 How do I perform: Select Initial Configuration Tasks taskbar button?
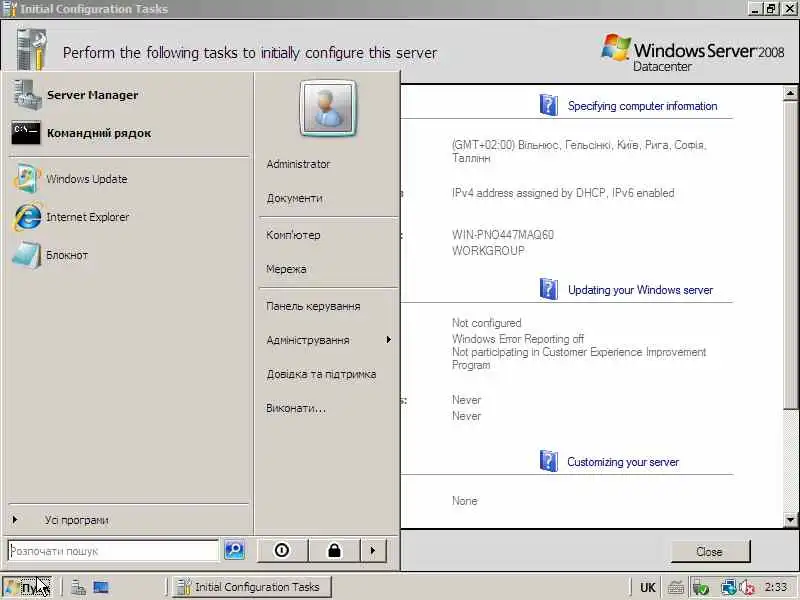[252, 587]
